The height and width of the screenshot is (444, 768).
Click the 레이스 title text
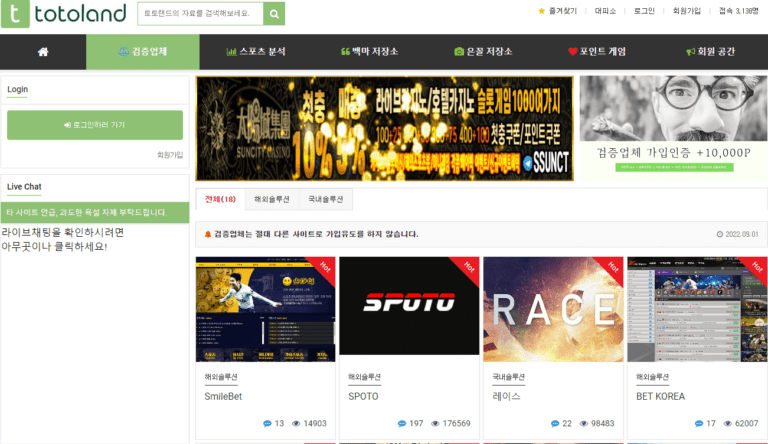(x=506, y=396)
